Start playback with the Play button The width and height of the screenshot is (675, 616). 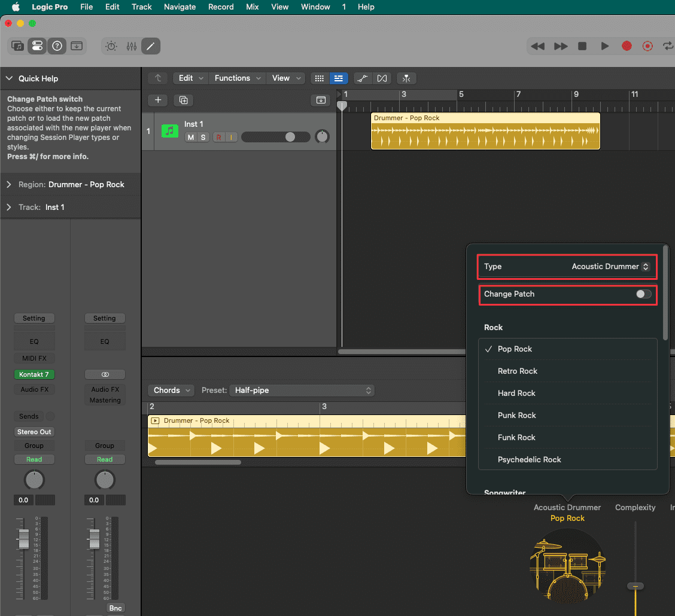click(x=605, y=46)
